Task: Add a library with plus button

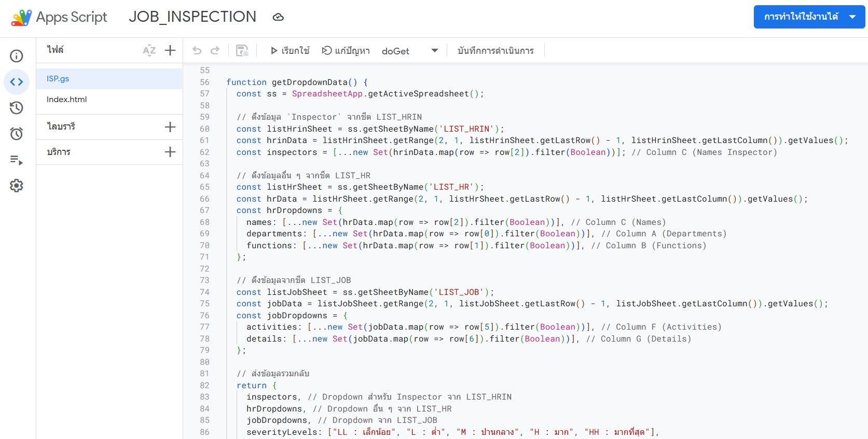Action: click(170, 127)
